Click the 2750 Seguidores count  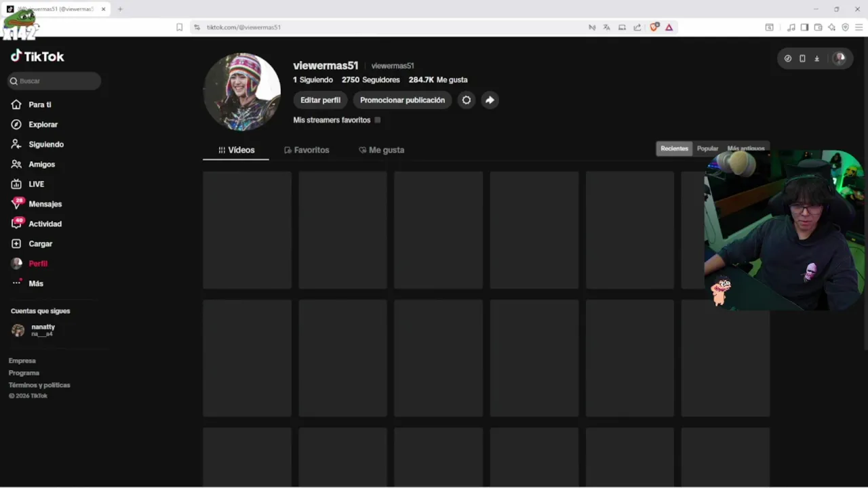click(371, 80)
